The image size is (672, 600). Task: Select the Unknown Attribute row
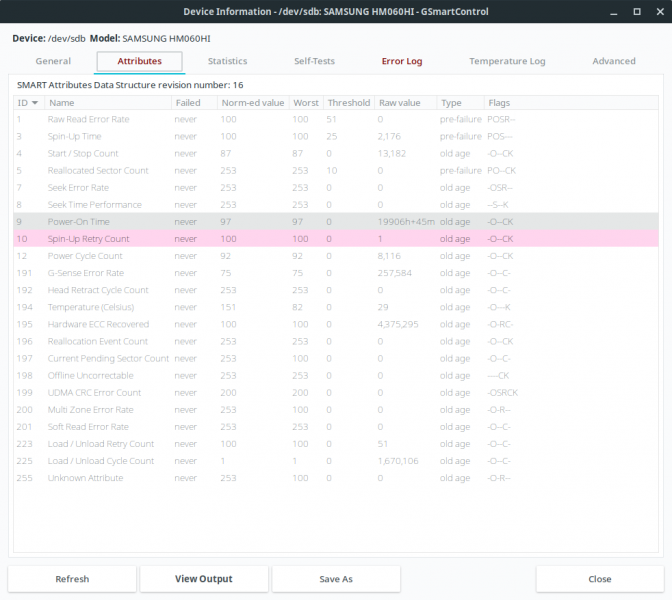[x=336, y=478]
